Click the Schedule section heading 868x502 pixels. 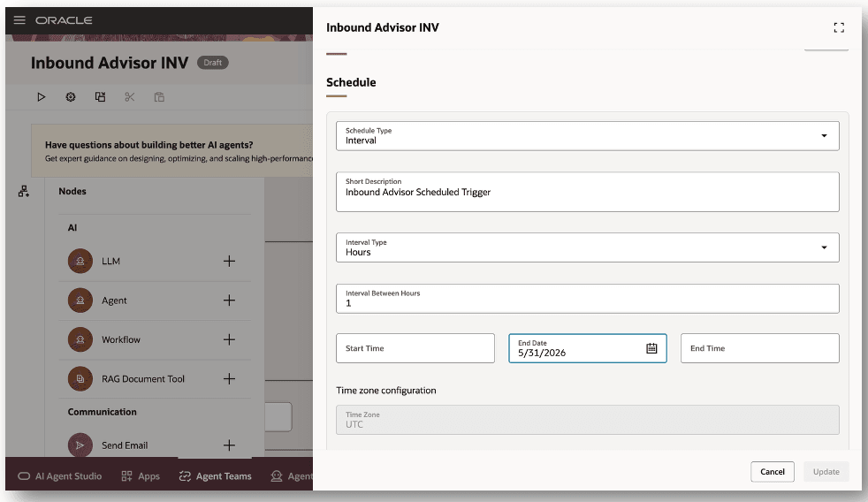pyautogui.click(x=351, y=82)
